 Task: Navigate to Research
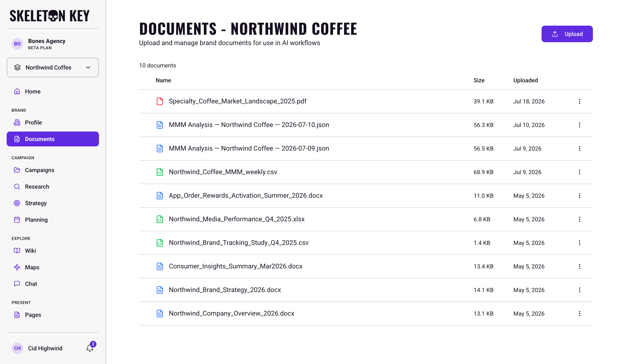pyautogui.click(x=53, y=187)
